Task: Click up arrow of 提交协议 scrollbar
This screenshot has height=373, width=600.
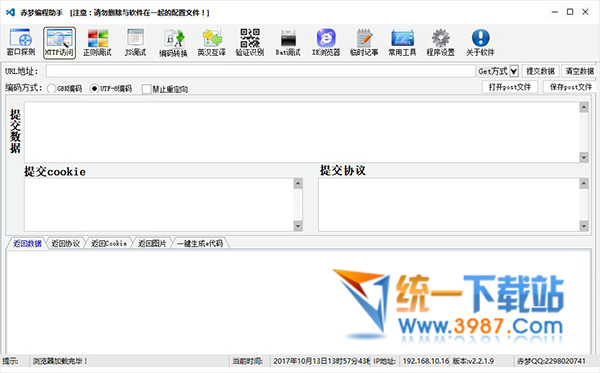Action: pos(584,184)
